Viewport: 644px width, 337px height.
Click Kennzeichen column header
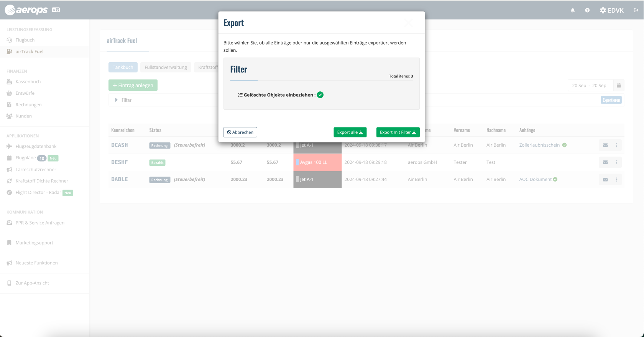pyautogui.click(x=123, y=130)
